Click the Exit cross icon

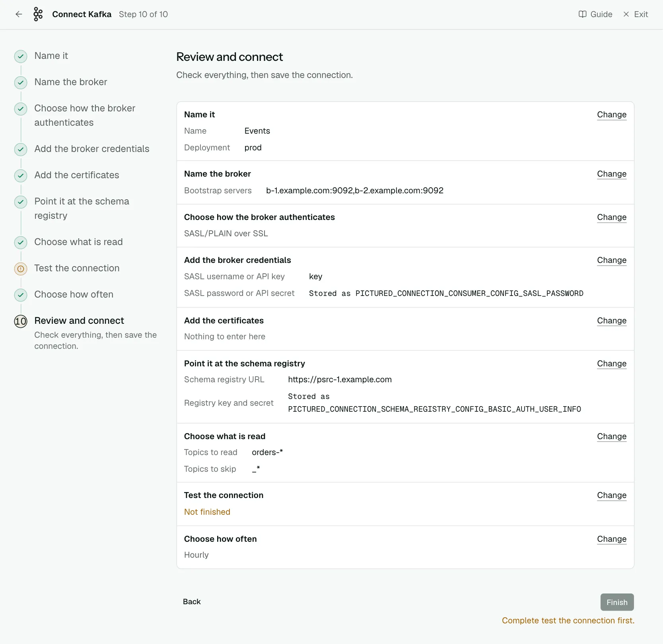pyautogui.click(x=626, y=14)
